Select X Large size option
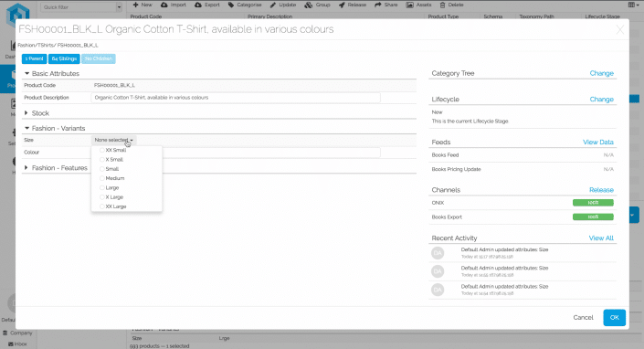This screenshot has width=644, height=349. [x=111, y=197]
